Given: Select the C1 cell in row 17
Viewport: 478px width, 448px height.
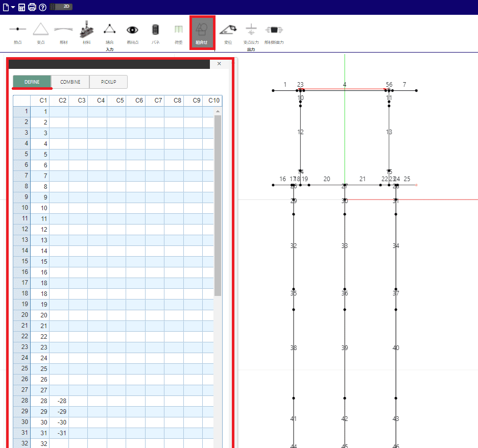Looking at the screenshot, I should click(x=40, y=283).
